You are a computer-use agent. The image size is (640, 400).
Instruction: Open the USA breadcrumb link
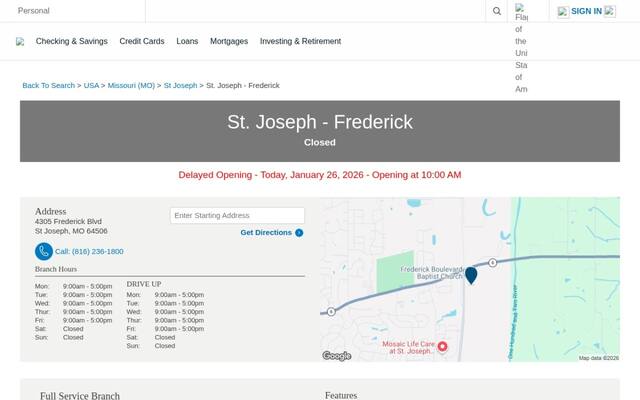coord(91,85)
